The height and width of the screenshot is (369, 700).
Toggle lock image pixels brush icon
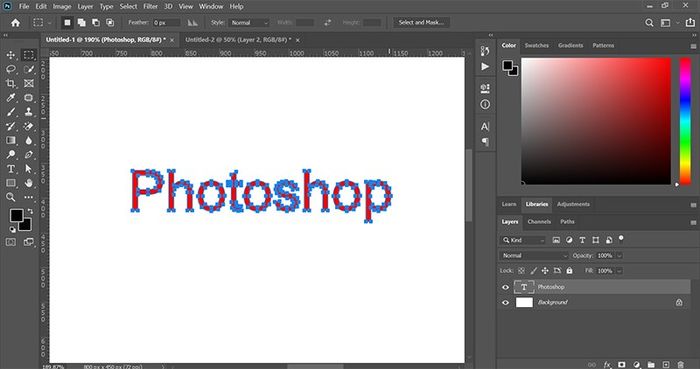(x=533, y=271)
